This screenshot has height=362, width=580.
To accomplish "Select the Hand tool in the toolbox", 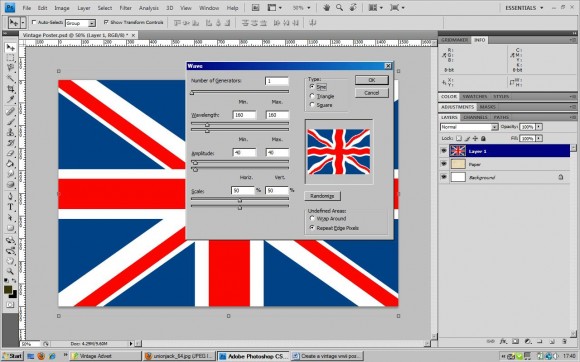I will 10,261.
